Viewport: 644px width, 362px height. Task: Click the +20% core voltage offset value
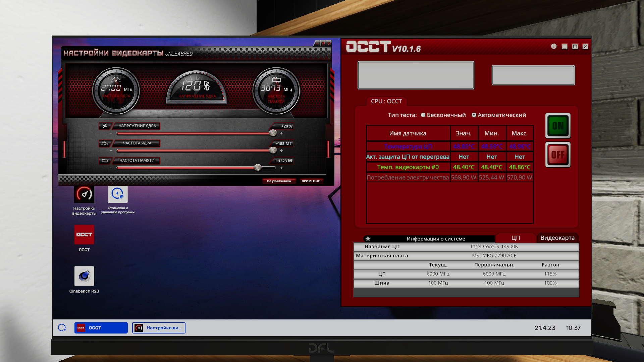point(286,126)
